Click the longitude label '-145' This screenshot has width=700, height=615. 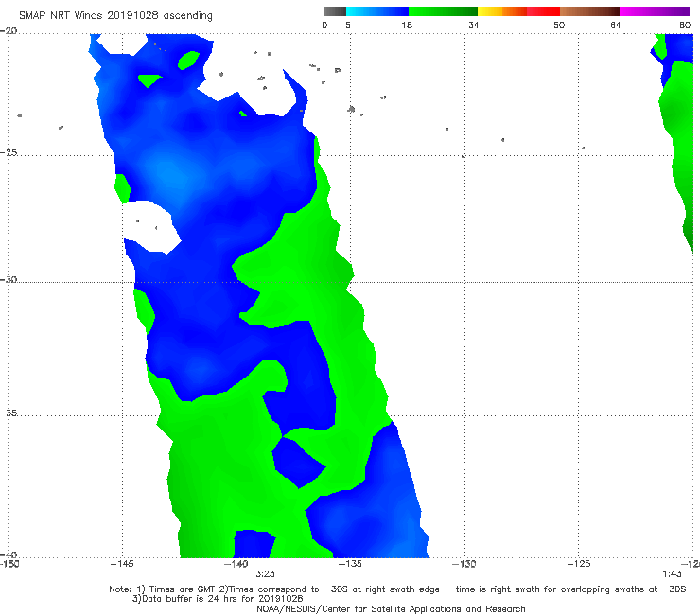(122, 564)
